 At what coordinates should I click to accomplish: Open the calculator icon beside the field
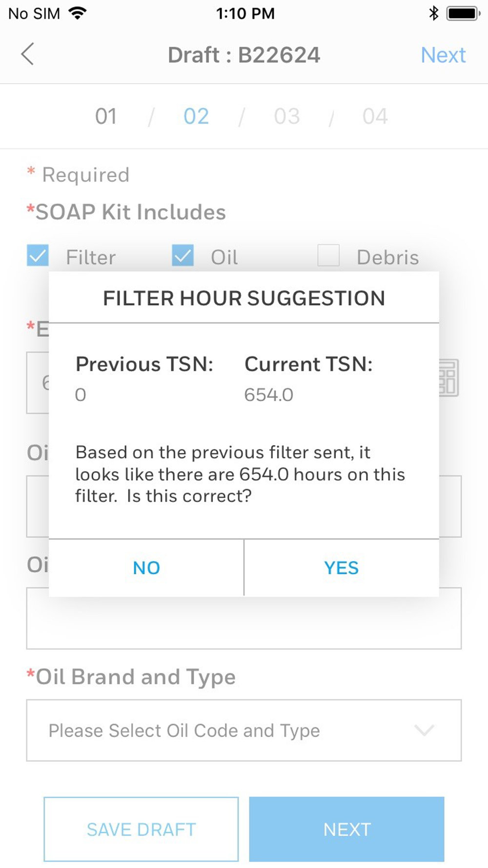point(449,378)
